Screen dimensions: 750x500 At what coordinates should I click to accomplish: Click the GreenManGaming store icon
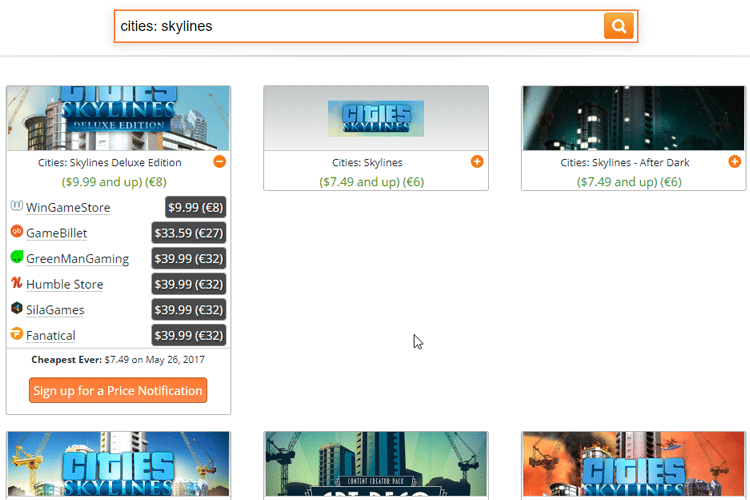(17, 257)
